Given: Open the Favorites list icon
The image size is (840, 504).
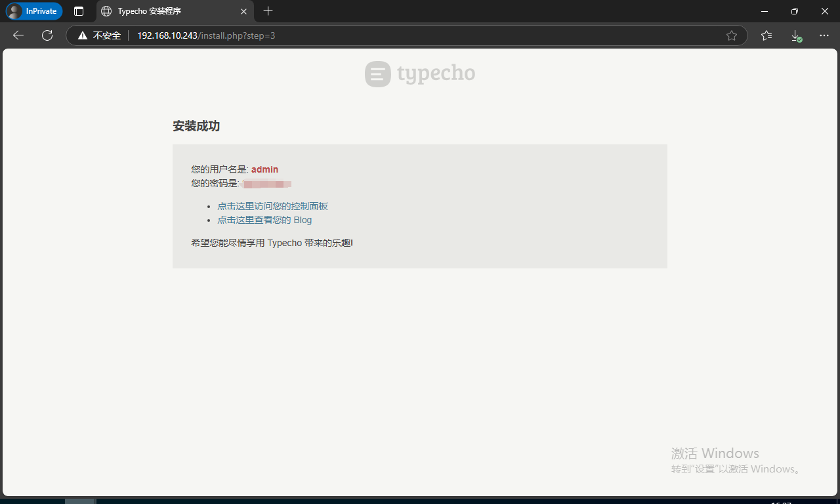Looking at the screenshot, I should (x=766, y=35).
